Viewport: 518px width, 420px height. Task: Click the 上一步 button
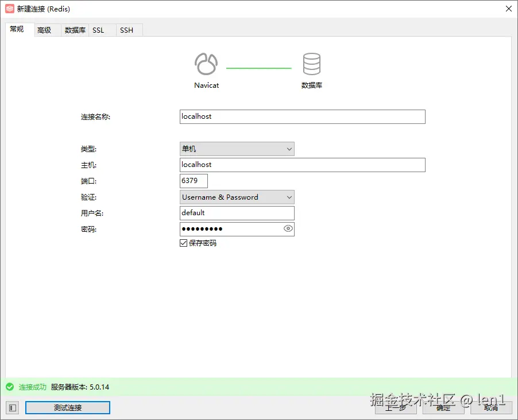[396, 408]
